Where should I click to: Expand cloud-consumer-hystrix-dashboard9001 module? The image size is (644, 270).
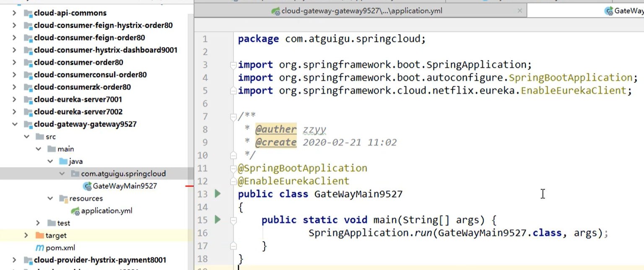(x=14, y=50)
